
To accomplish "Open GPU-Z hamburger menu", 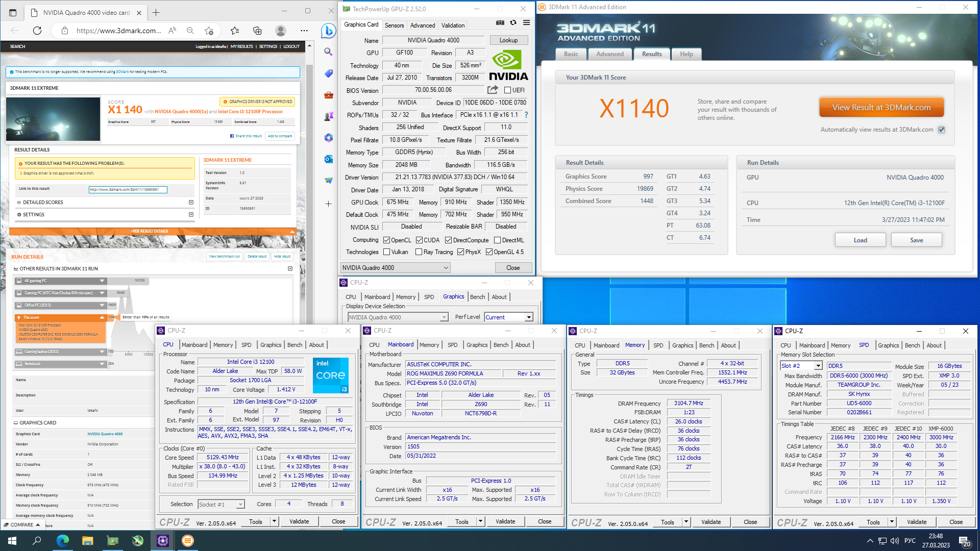I will 526,22.
